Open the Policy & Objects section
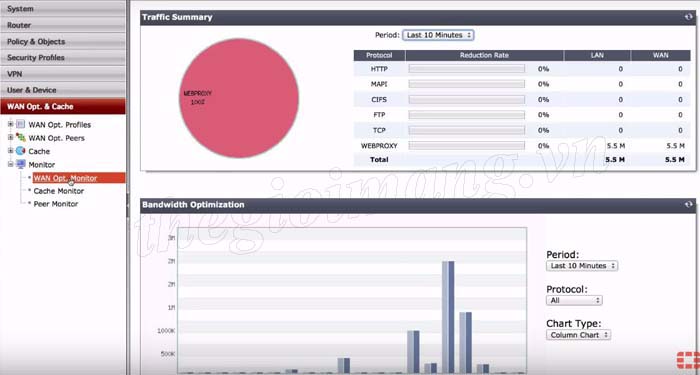This screenshot has width=700, height=375. coord(63,42)
